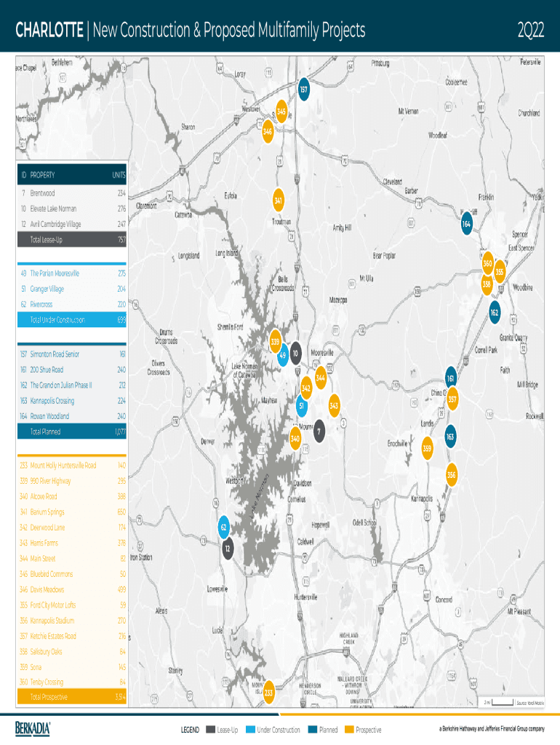This screenshot has width=560, height=745.
Task: Select the orange marker 346
Action: point(268,131)
